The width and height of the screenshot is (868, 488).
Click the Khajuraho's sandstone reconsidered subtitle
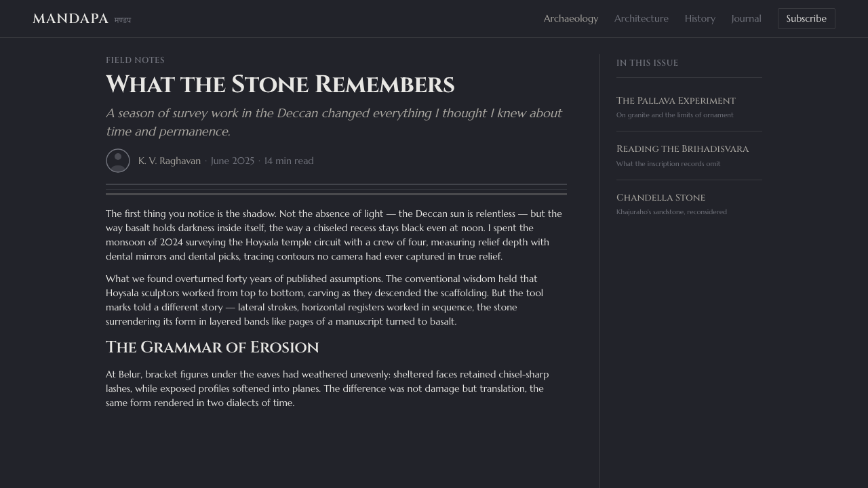671,212
